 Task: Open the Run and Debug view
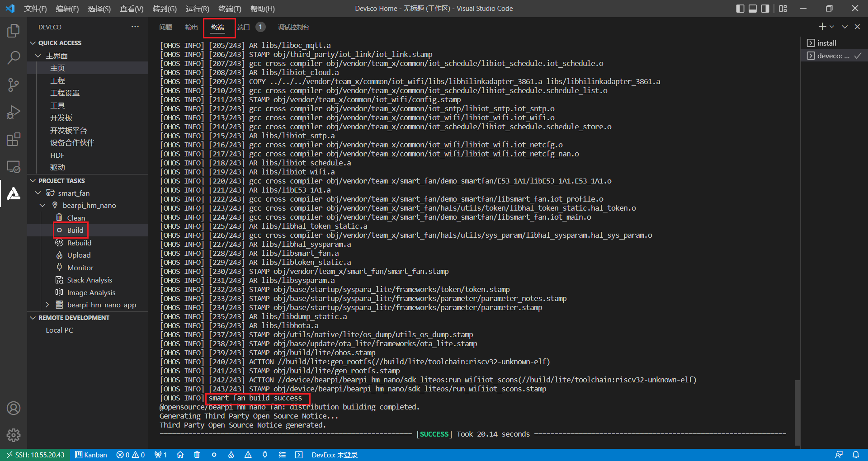[14, 112]
